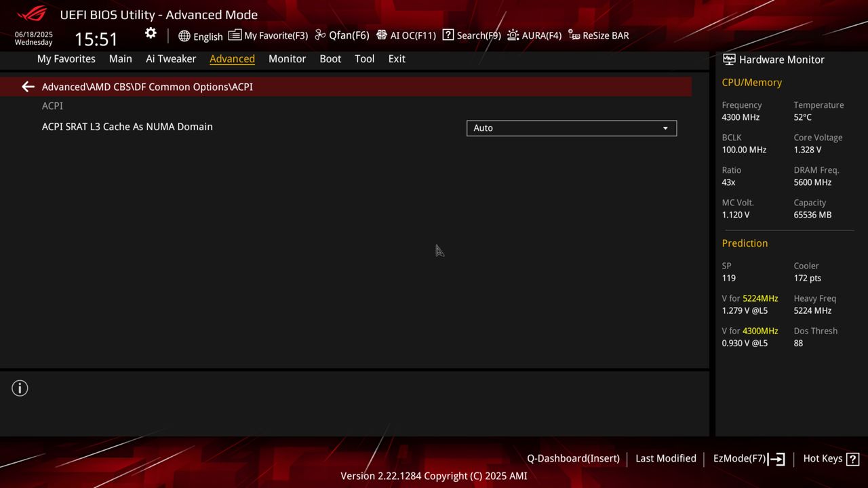Open the Boot menu
868x488 pixels.
(x=330, y=59)
